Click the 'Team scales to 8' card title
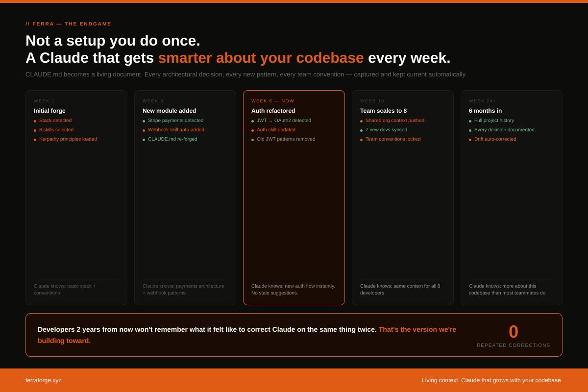 (x=383, y=111)
